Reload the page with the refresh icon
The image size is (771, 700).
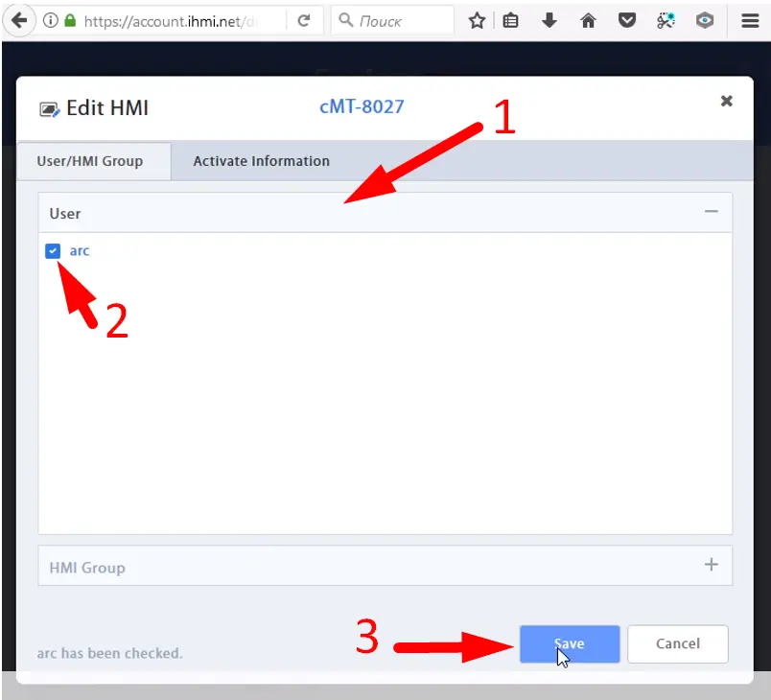(304, 21)
